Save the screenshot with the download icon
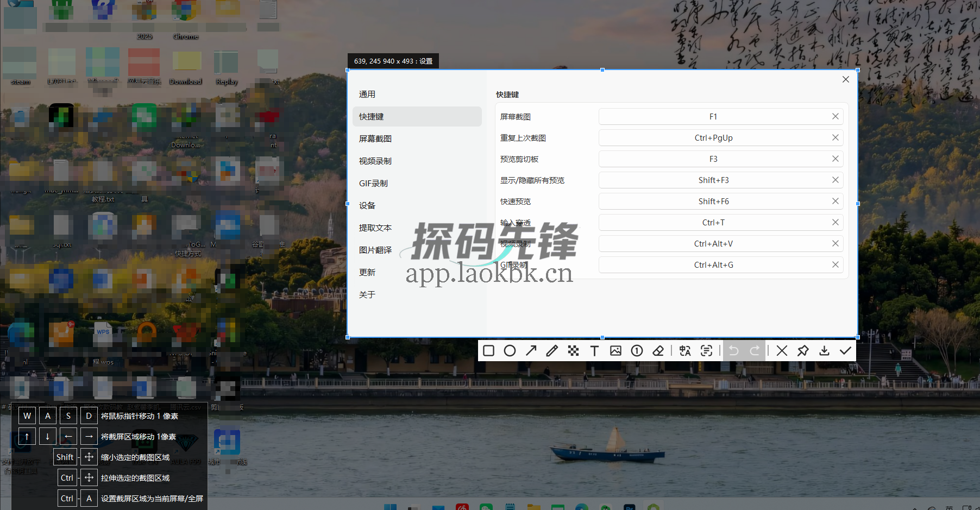The width and height of the screenshot is (980, 510). 824,350
